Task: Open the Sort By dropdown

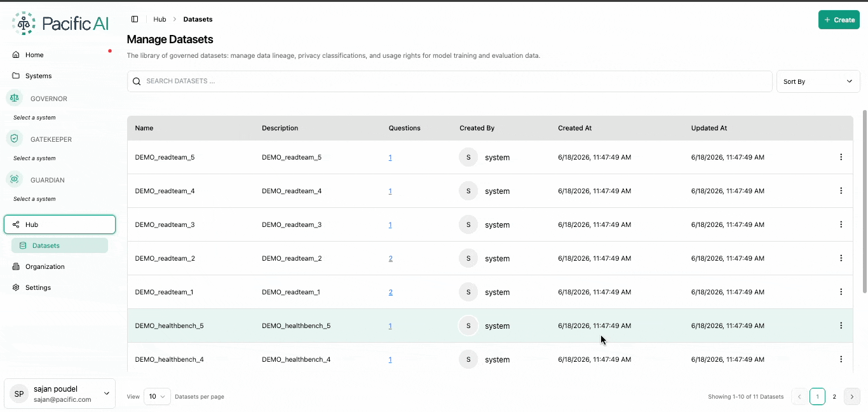Action: [x=818, y=81]
